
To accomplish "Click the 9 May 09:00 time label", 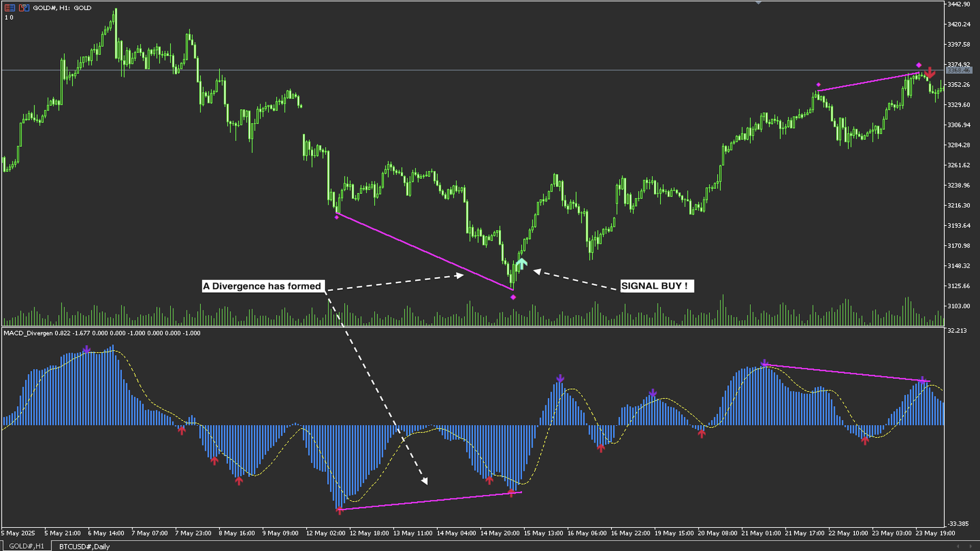I will coord(280,533).
